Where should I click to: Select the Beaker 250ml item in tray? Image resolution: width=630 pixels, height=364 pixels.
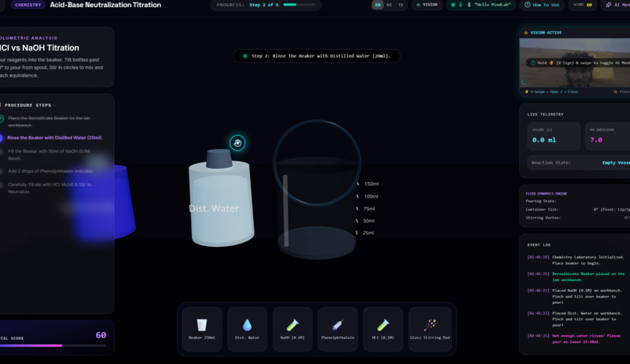202,329
